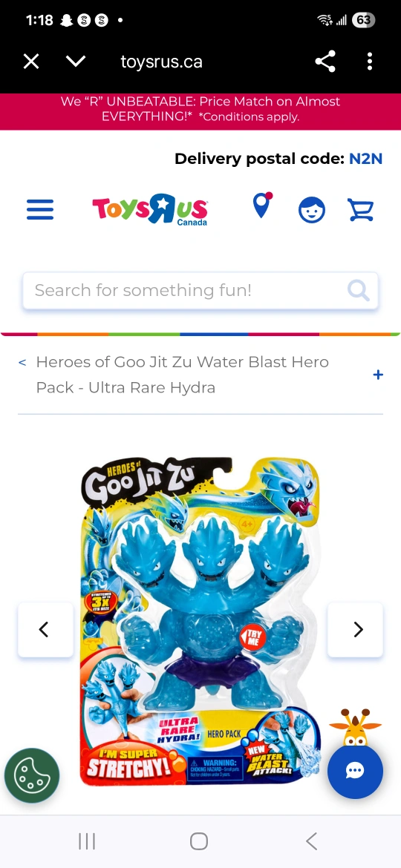Tap the store locator pin icon
Image resolution: width=401 pixels, height=868 pixels.
pos(263,206)
